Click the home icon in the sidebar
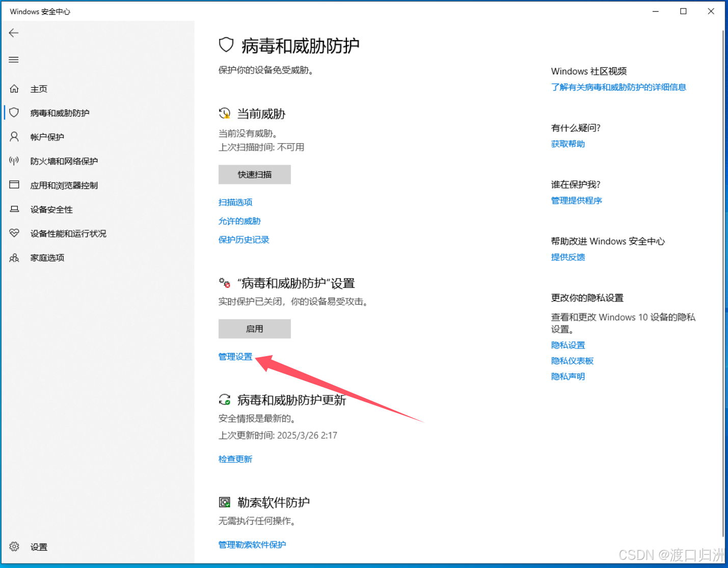 (x=14, y=89)
